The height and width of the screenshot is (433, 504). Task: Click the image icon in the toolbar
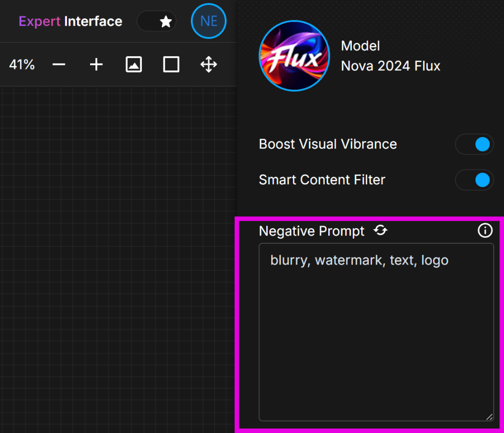coord(134,65)
